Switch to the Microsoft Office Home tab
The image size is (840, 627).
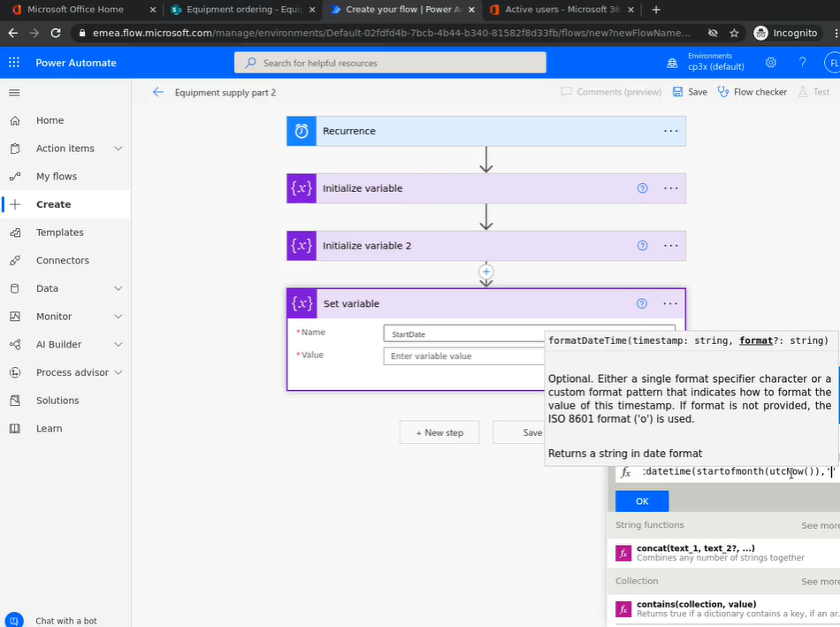tap(81, 10)
